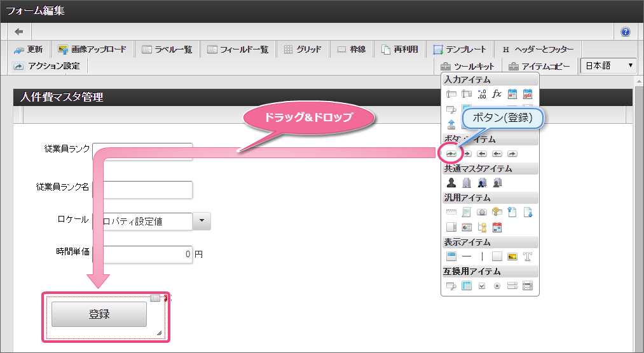The height and width of the screenshot is (353, 644).
Task: Select the red calendar period item
Action: (x=528, y=94)
